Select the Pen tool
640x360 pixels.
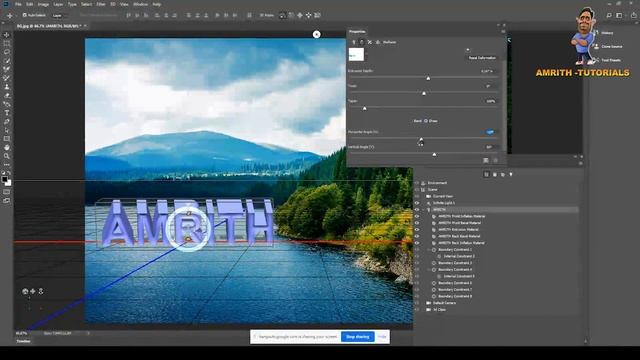7,122
